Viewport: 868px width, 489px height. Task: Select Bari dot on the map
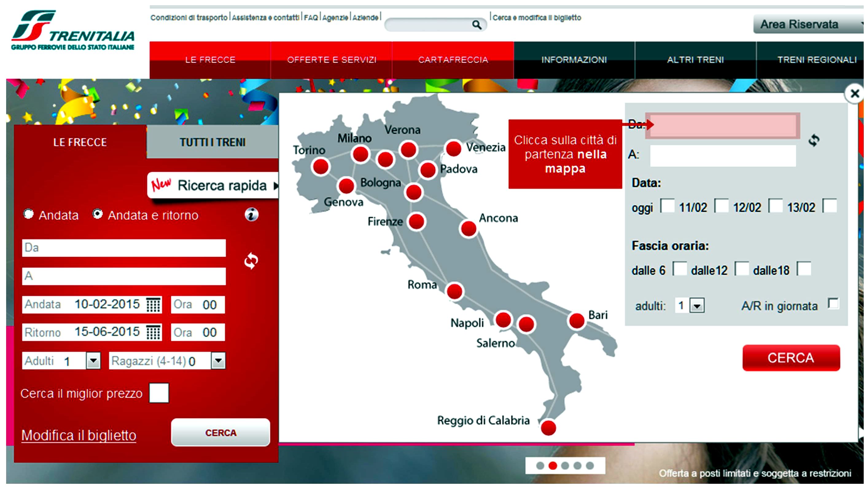[x=577, y=320]
